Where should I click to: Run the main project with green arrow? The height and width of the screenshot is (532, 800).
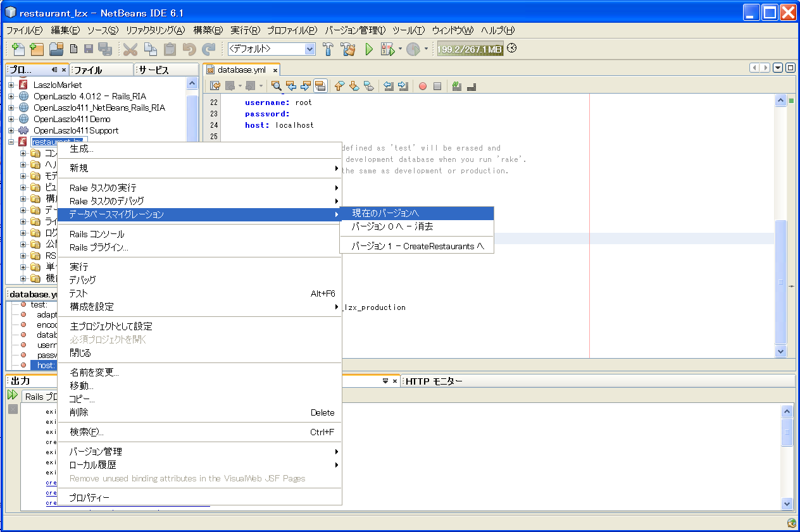tap(369, 49)
